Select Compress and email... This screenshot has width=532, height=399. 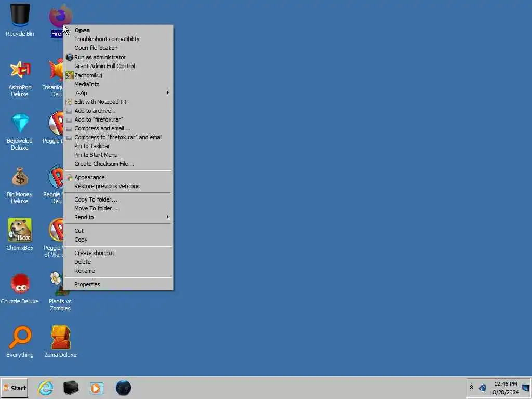tap(118, 128)
